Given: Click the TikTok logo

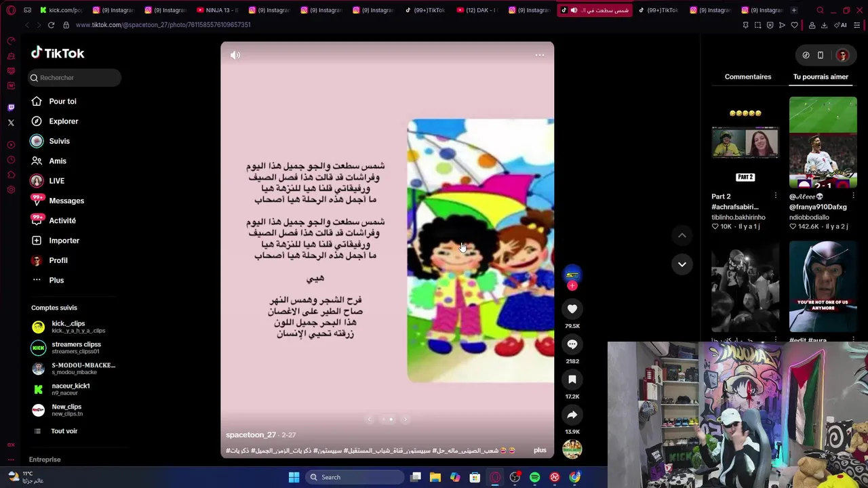Looking at the screenshot, I should pyautogui.click(x=58, y=53).
